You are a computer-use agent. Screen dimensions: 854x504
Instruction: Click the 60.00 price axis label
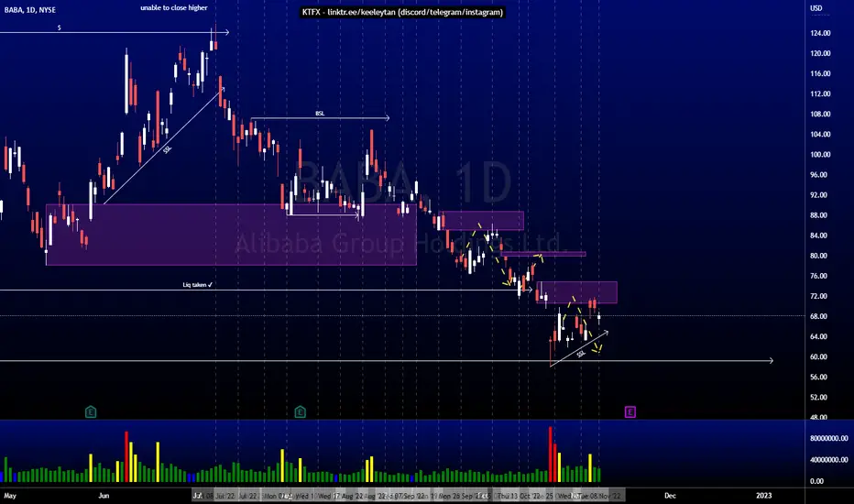[818, 356]
